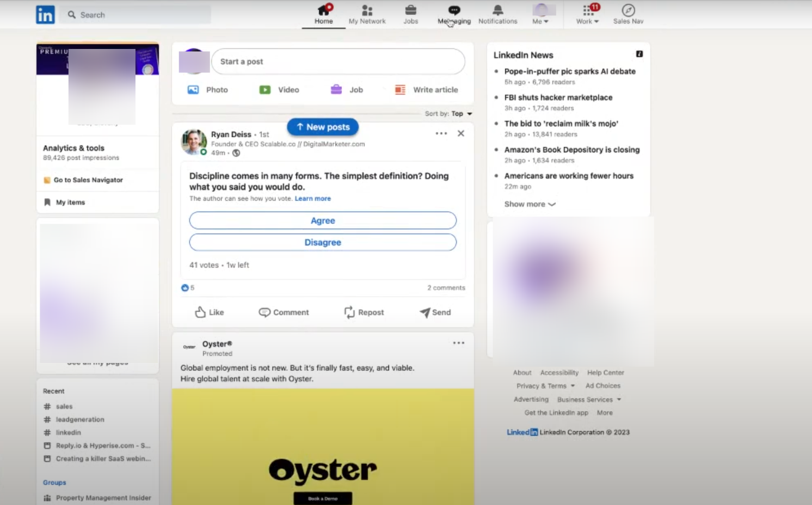Open the three-dot menu on Oyster's ad
812x505 pixels.
coord(459,343)
